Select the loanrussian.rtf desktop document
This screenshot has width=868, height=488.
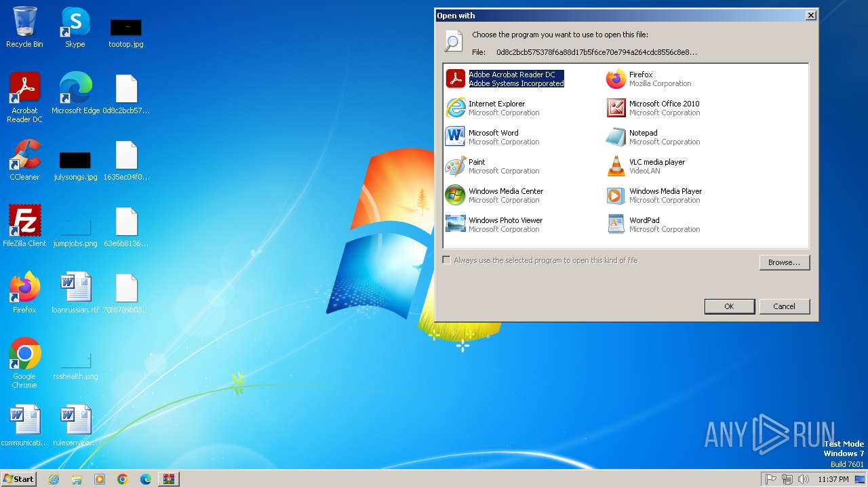[75, 293]
